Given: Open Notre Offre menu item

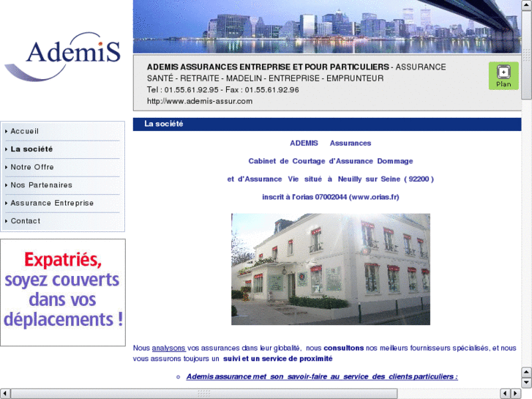Looking at the screenshot, I should point(32,167).
